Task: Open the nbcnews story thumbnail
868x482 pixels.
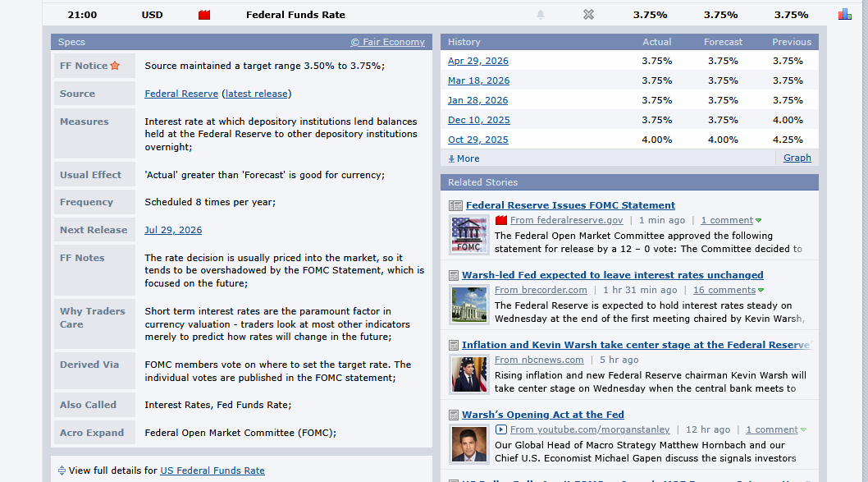Action: coord(469,374)
